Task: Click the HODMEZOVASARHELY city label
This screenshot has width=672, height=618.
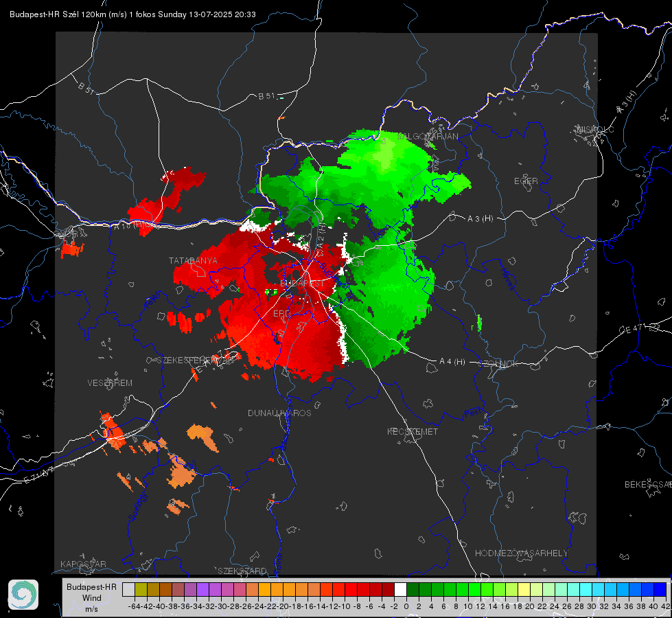Action: (x=521, y=553)
